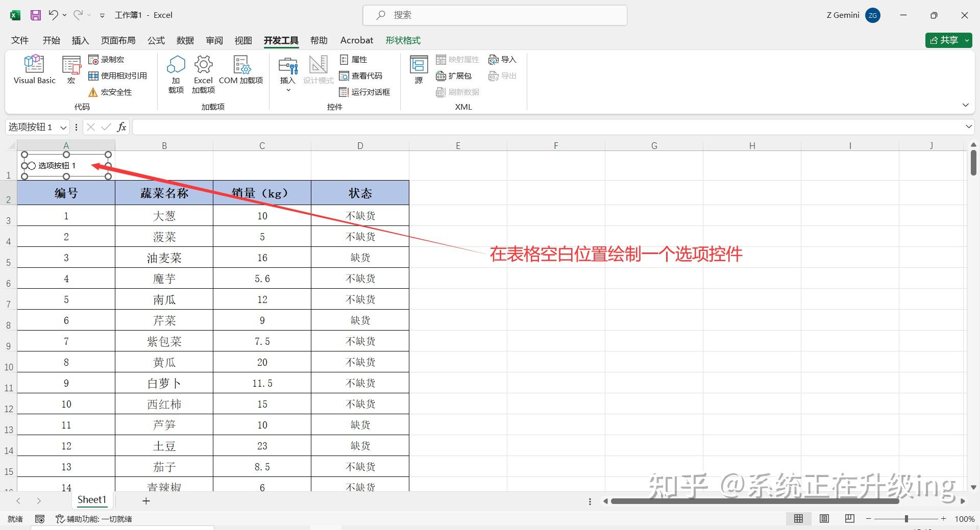This screenshot has width=980, height=530.
Task: Collapse the ribbon with chevron
Action: pyautogui.click(x=965, y=105)
